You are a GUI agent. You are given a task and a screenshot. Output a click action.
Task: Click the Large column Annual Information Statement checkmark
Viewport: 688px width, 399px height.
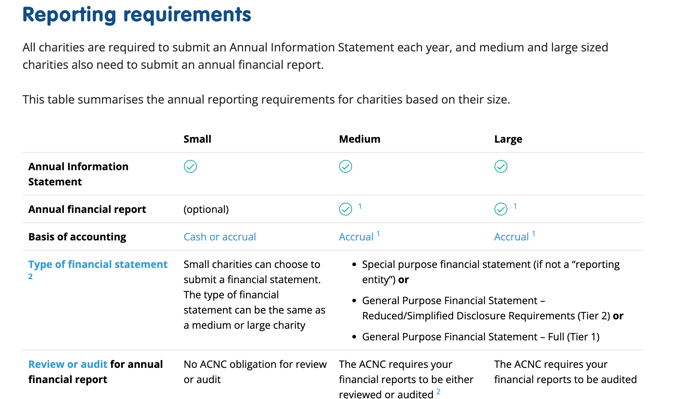pyautogui.click(x=501, y=166)
